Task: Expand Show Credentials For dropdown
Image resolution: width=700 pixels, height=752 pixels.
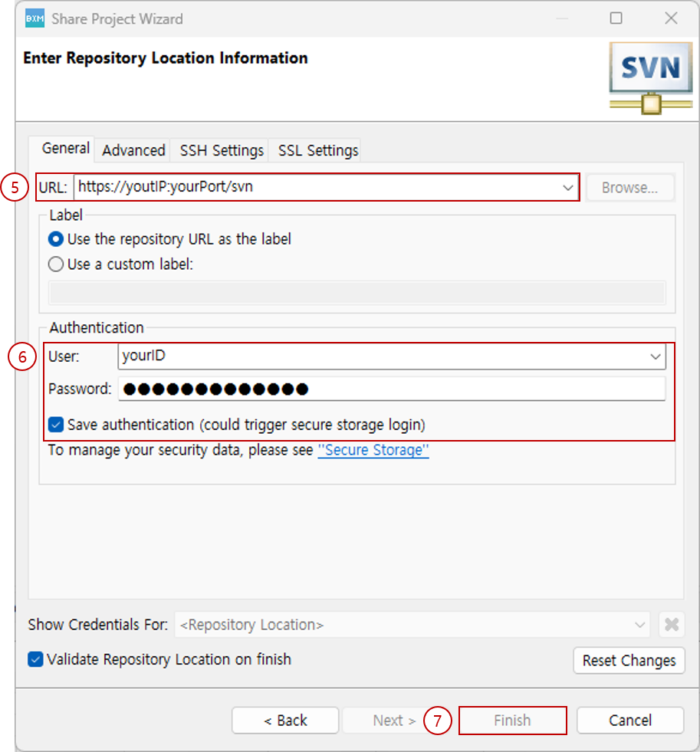Action: [640, 625]
